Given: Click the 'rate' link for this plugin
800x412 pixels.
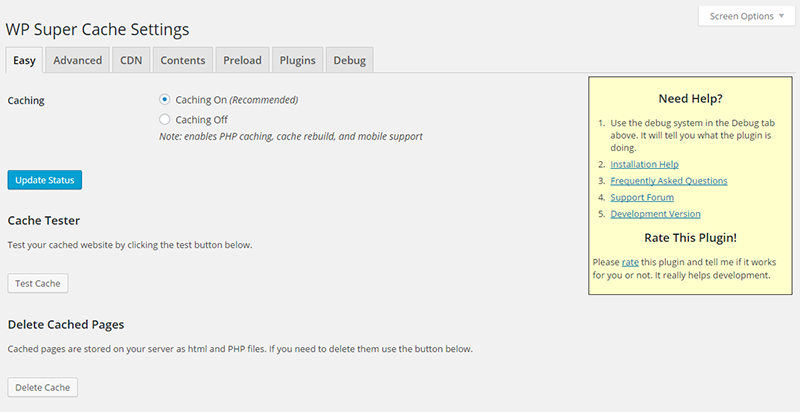Looking at the screenshot, I should click(630, 261).
